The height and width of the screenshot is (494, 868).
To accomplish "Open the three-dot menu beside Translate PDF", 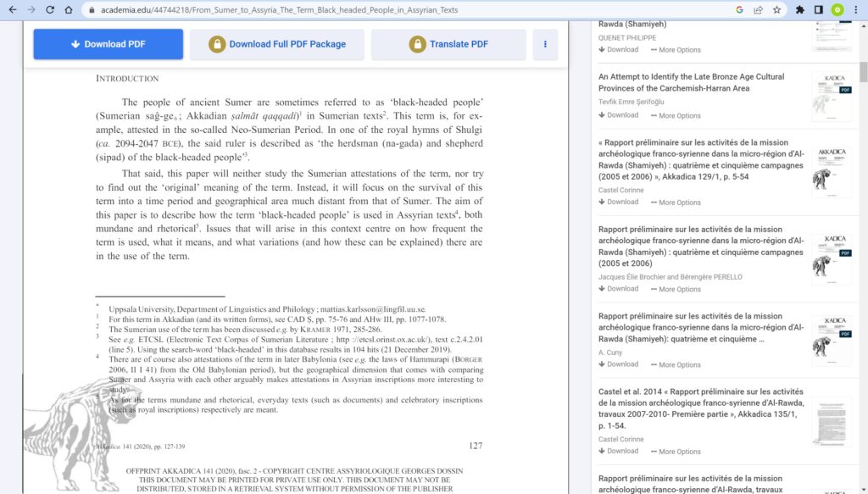I will (545, 44).
